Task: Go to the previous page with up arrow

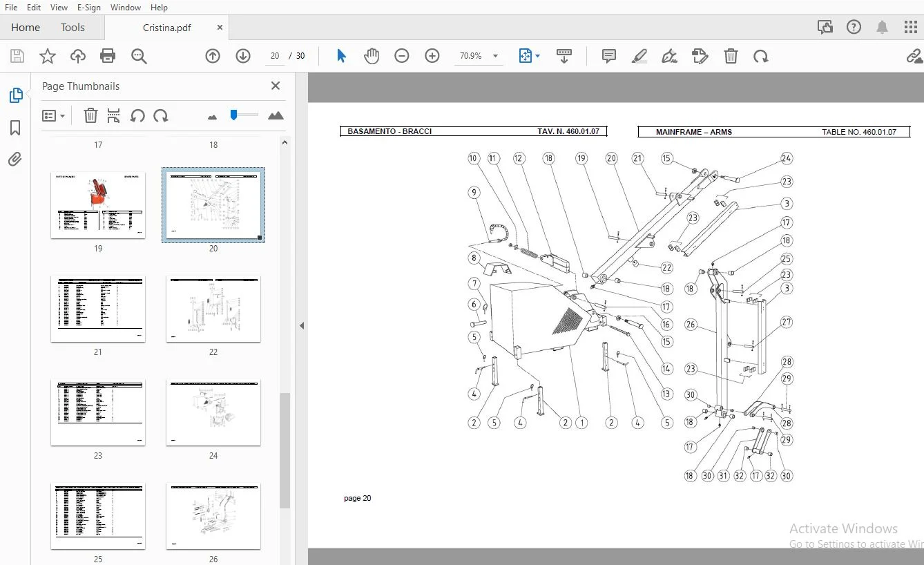Action: pos(213,56)
